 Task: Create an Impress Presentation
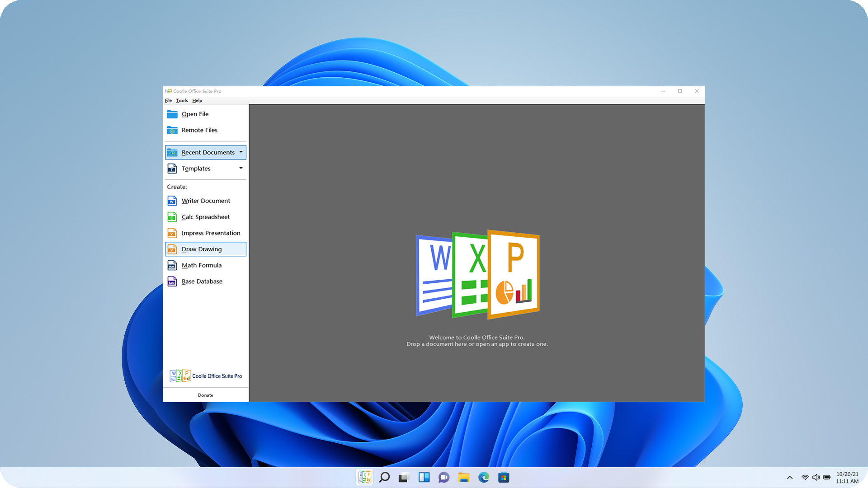coord(211,233)
